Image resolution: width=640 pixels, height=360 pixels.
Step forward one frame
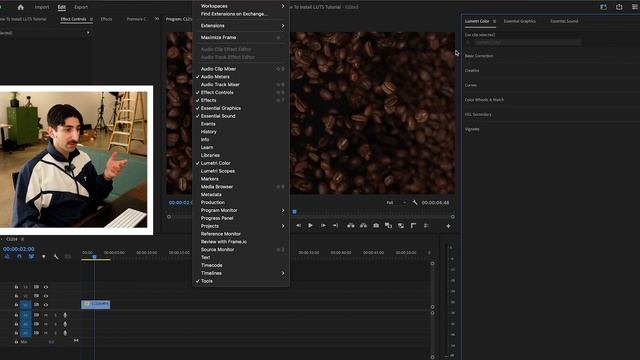tap(323, 225)
